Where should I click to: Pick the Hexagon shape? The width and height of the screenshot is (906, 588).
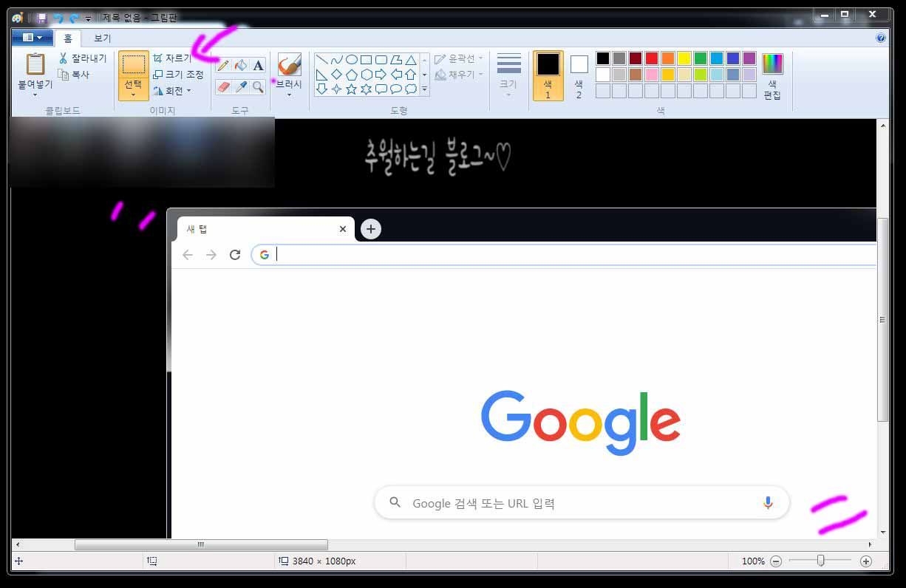click(367, 75)
